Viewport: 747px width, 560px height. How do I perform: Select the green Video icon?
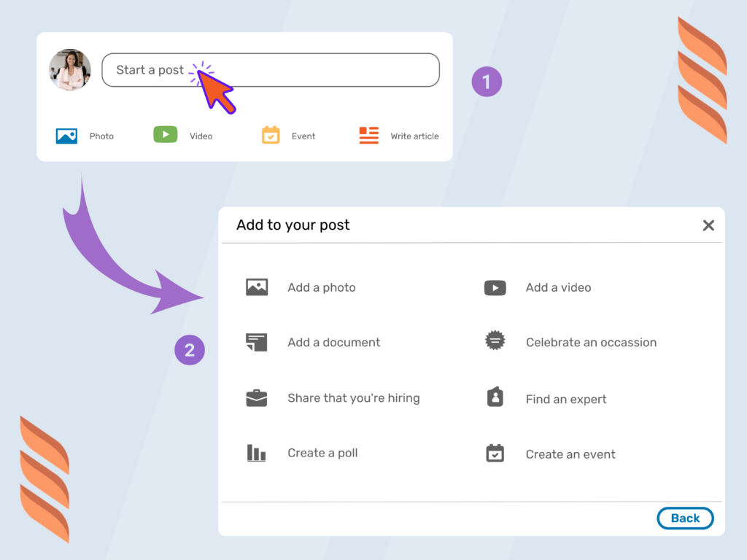(x=166, y=134)
